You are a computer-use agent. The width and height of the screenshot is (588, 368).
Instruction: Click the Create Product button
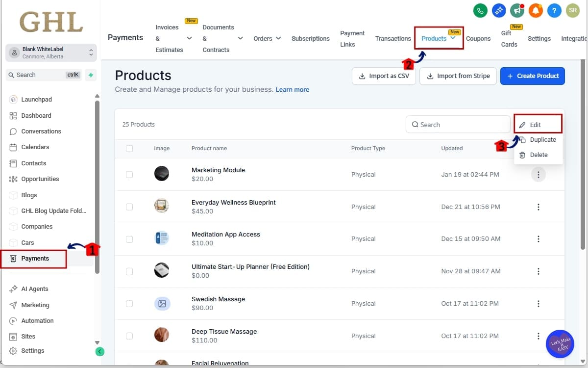click(x=533, y=76)
